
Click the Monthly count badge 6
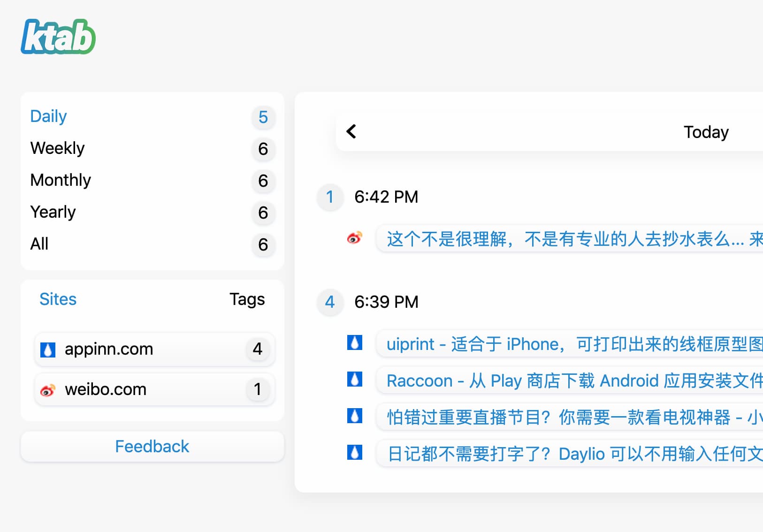coord(263,181)
